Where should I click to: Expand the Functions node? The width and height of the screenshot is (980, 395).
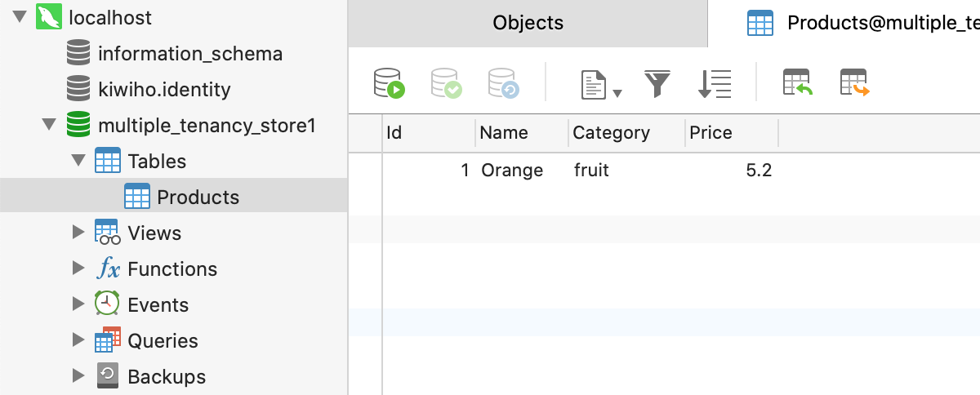click(78, 269)
